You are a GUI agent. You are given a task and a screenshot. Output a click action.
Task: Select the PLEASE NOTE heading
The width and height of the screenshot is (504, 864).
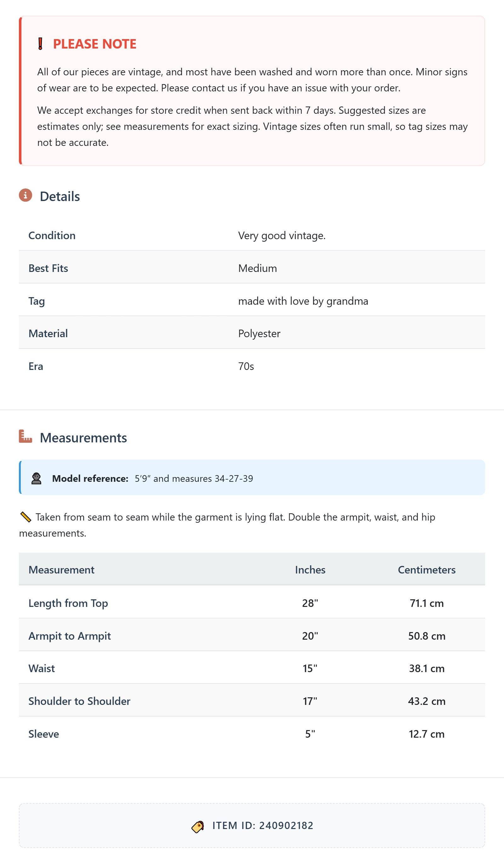point(94,44)
